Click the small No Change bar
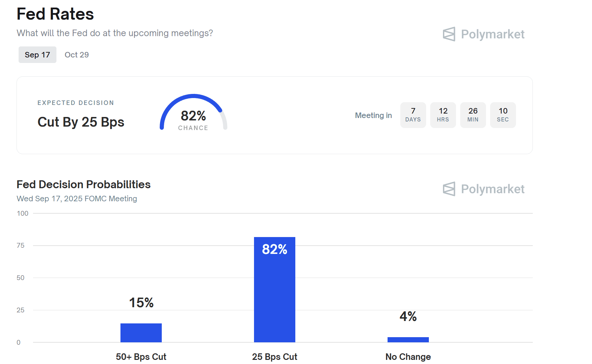This screenshot has width=592, height=364. [x=408, y=340]
